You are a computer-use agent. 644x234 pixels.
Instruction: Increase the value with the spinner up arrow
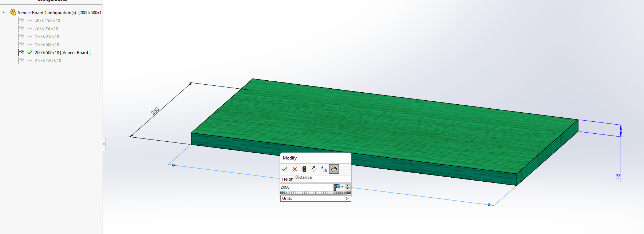pos(348,185)
